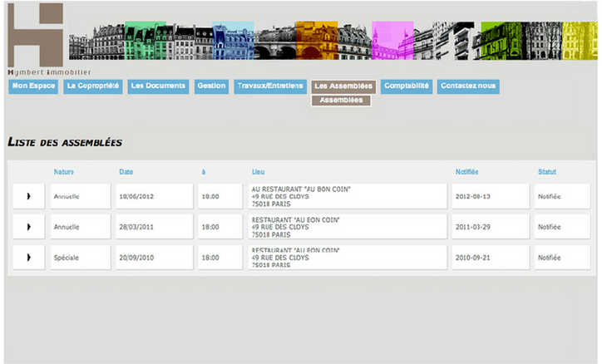Viewport: 602px width, 364px height.
Task: Sort the list by Nature column
Action: pyautogui.click(x=64, y=172)
